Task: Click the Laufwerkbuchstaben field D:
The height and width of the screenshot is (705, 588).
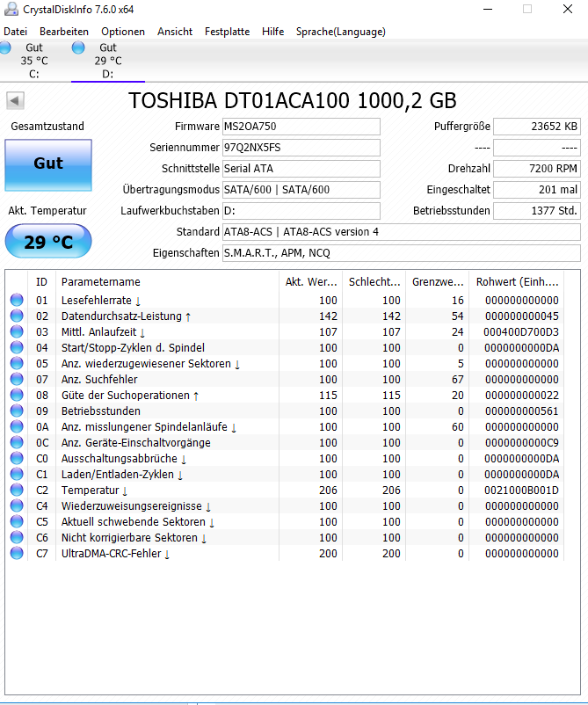Action: pos(301,211)
